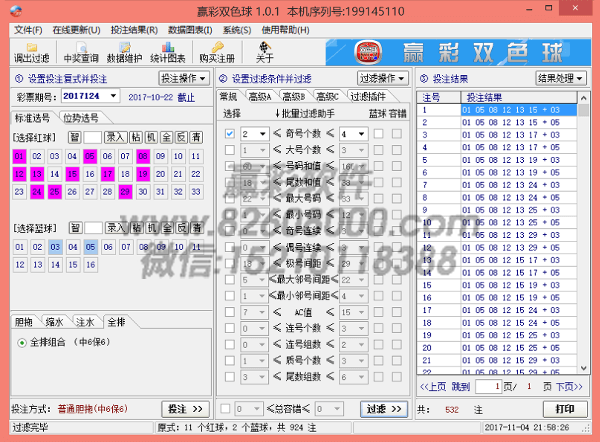Click the ↓批量过滤助手 header label

(x=304, y=113)
